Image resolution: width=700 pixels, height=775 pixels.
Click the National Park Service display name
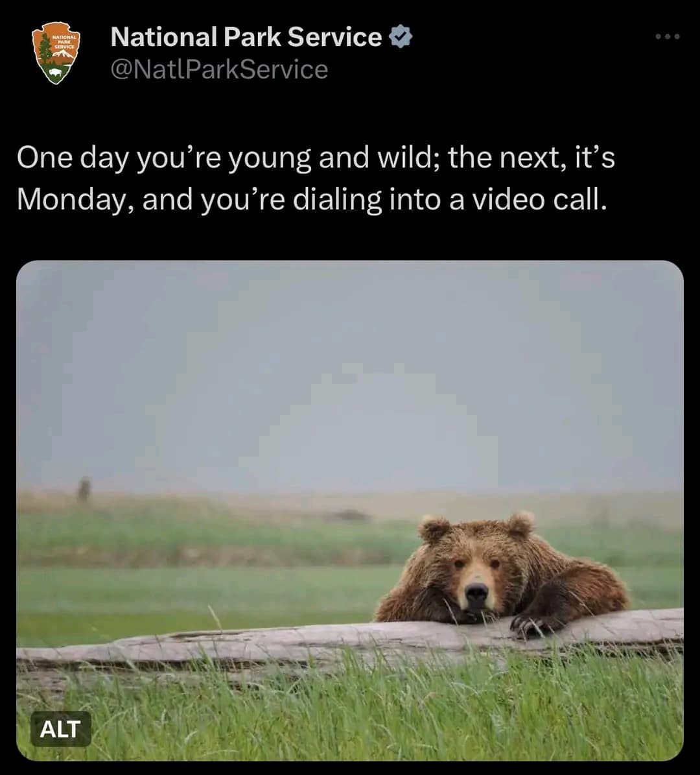click(246, 37)
